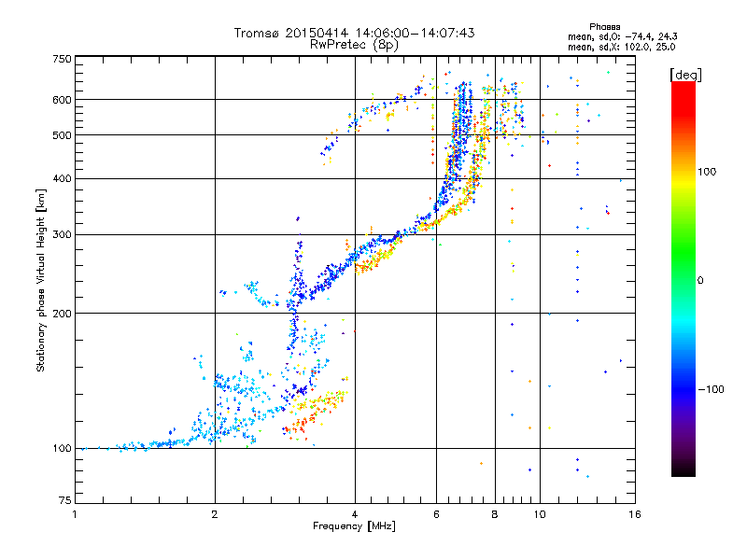Click the x-axis tick label '10'

point(540,514)
